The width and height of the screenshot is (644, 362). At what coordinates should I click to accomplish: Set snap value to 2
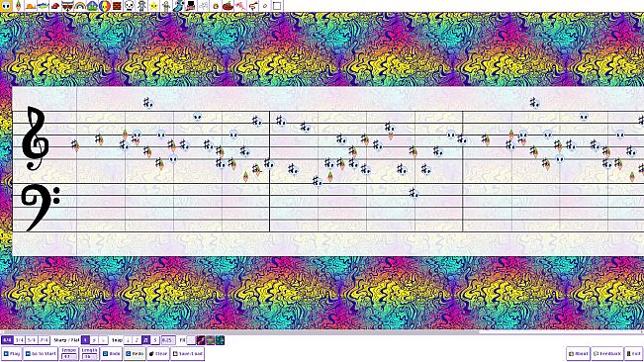pyautogui.click(x=137, y=340)
